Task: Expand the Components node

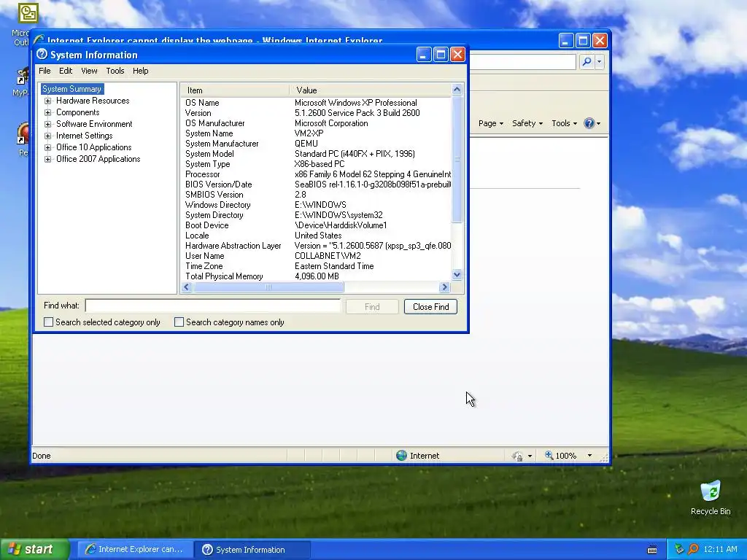Action: click(47, 113)
